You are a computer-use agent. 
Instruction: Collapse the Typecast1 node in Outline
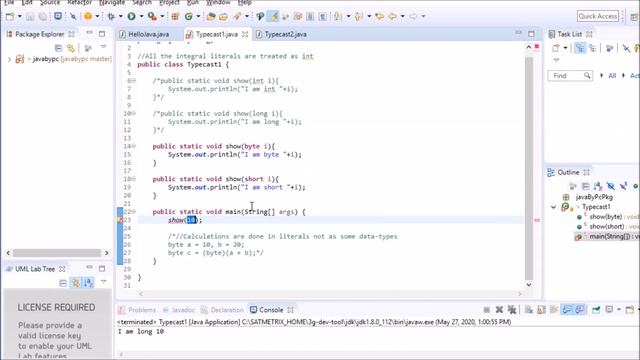point(553,207)
